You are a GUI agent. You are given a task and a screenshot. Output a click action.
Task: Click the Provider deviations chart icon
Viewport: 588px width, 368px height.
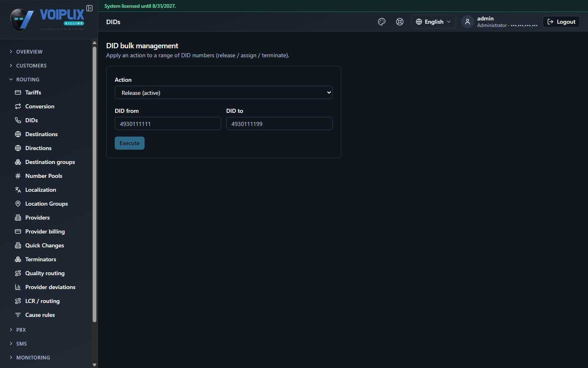(18, 287)
